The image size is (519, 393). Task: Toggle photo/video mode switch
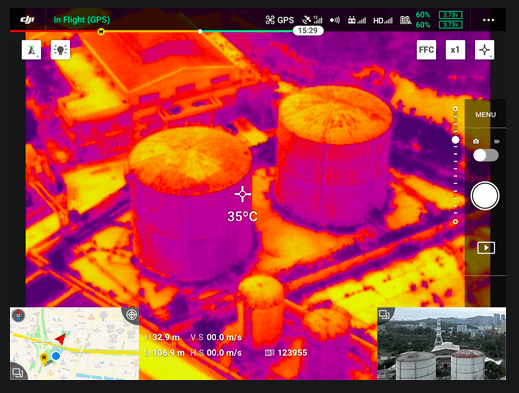pyautogui.click(x=486, y=155)
